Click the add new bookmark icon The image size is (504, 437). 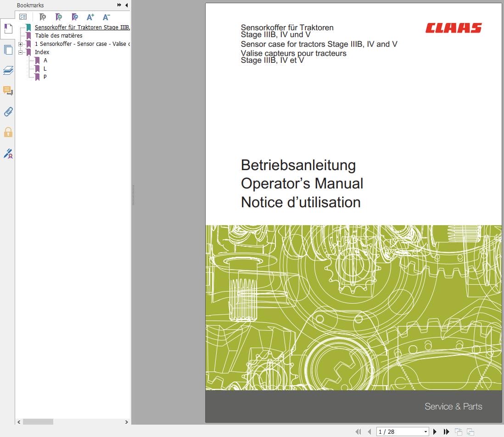(58, 17)
